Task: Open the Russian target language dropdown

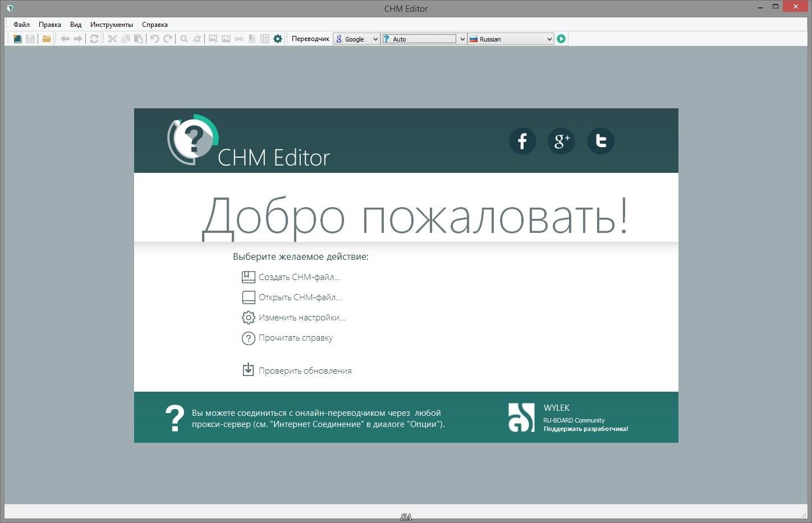Action: [x=511, y=39]
